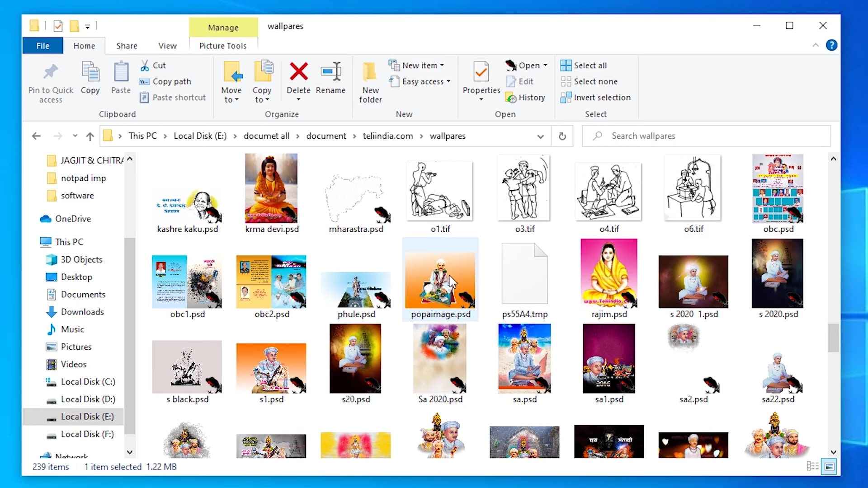Screen dimensions: 868x488
Task: Open recent locations dropdown arrow
Action: point(75,136)
